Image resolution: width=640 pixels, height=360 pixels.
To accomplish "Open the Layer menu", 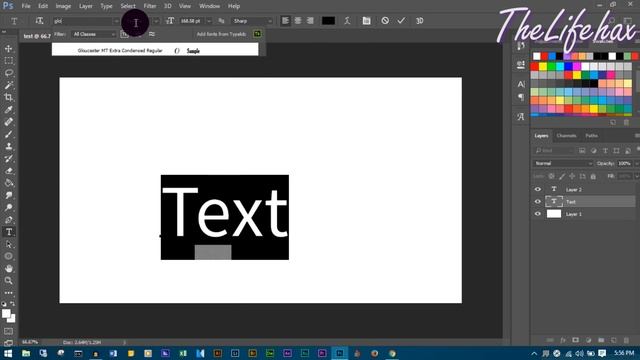I will click(85, 6).
